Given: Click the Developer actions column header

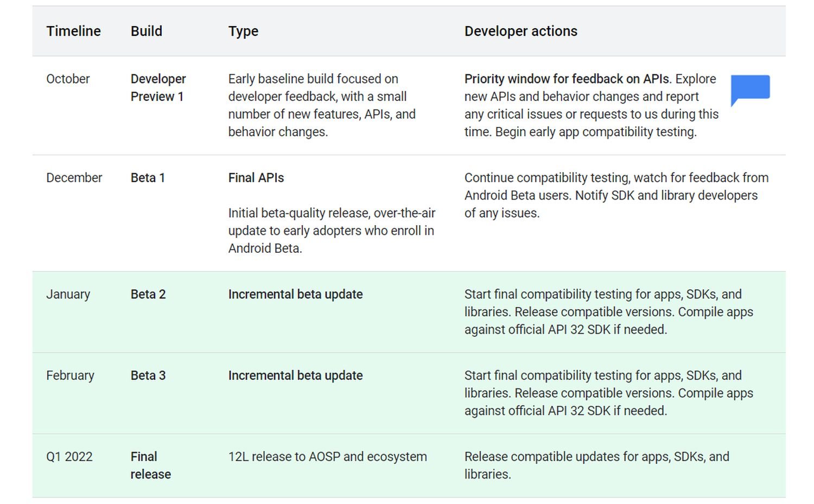Looking at the screenshot, I should click(520, 31).
